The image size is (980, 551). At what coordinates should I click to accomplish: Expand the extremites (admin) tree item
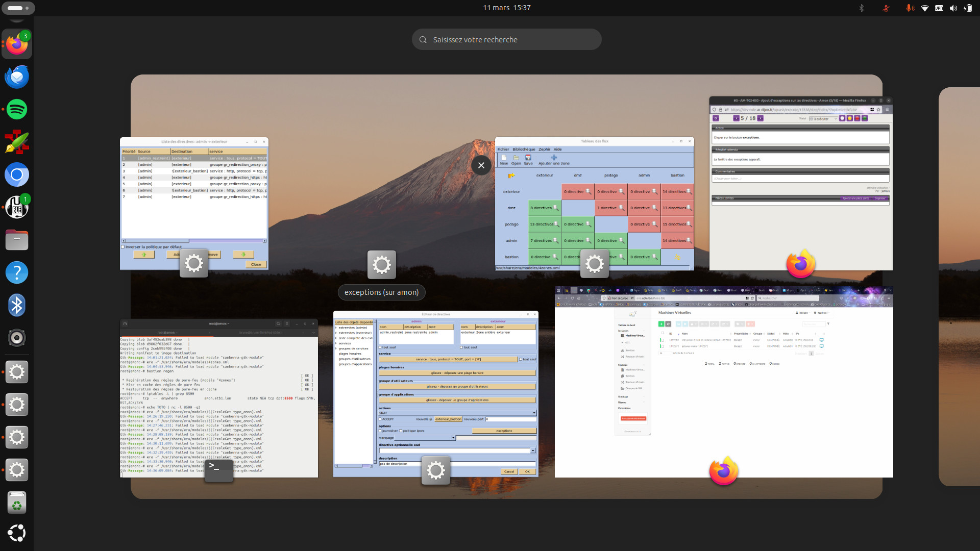336,328
